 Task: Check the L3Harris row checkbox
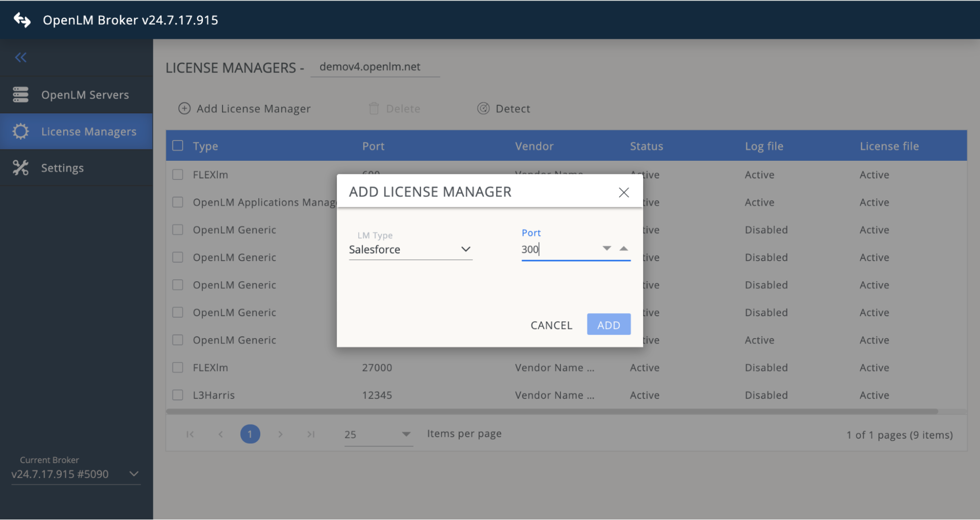[177, 395]
